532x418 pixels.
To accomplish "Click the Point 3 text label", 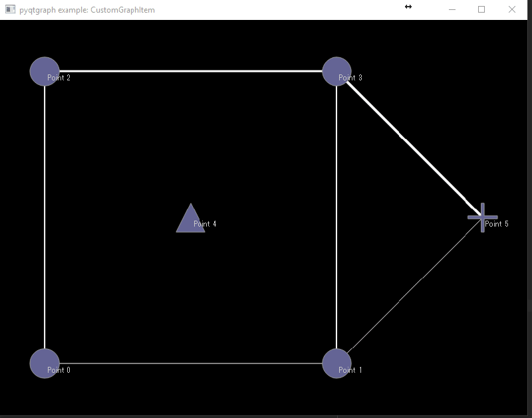I will pyautogui.click(x=350, y=77).
